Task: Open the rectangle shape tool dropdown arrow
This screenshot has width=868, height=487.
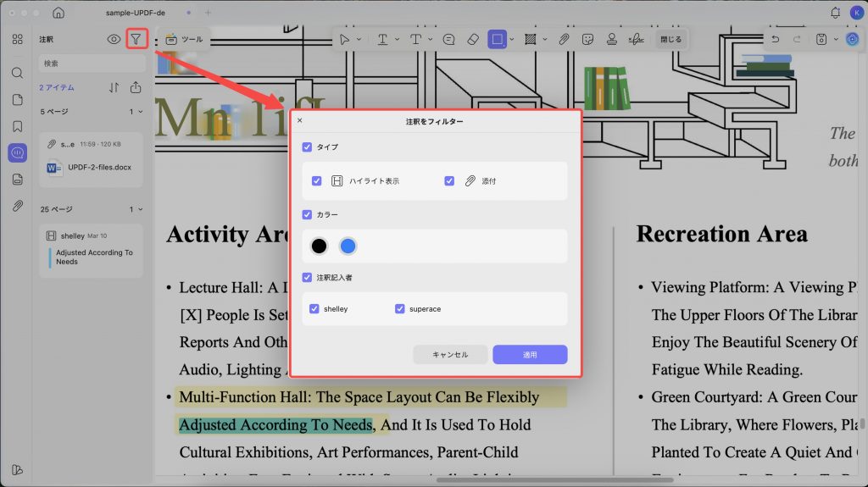Action: click(x=512, y=39)
